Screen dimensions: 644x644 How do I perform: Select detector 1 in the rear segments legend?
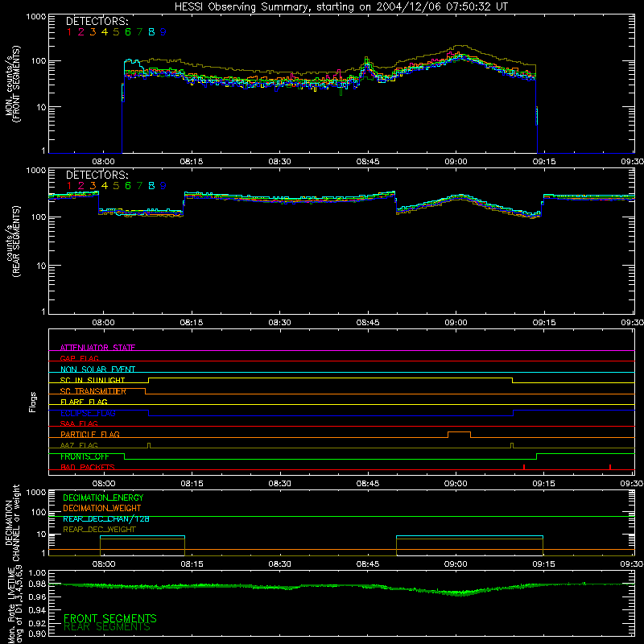(69, 186)
